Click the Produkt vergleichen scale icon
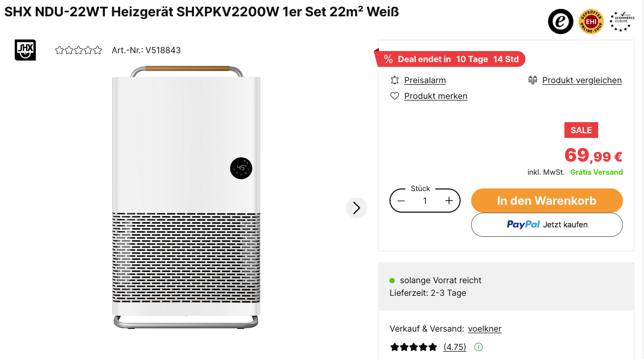Image resolution: width=644 pixels, height=359 pixels. (532, 80)
